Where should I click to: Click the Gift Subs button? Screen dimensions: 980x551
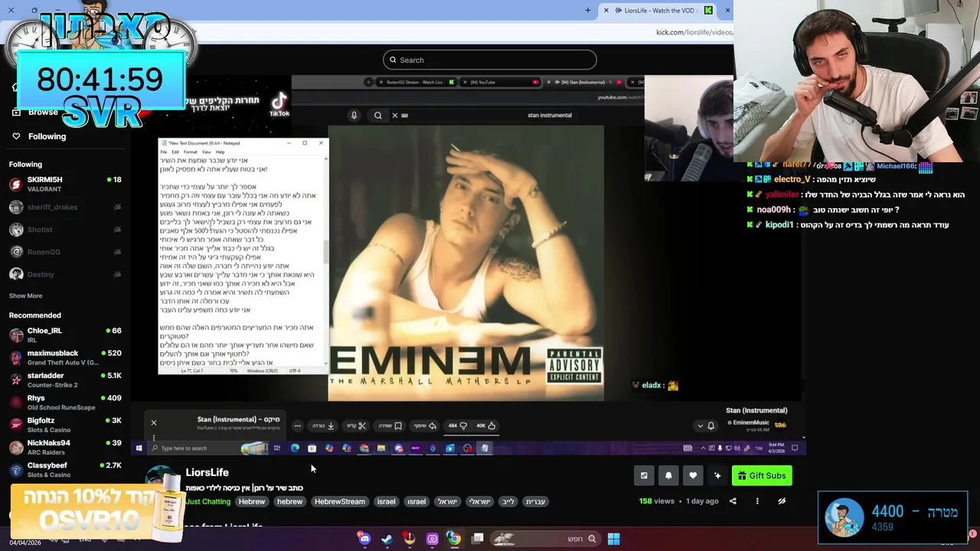762,476
